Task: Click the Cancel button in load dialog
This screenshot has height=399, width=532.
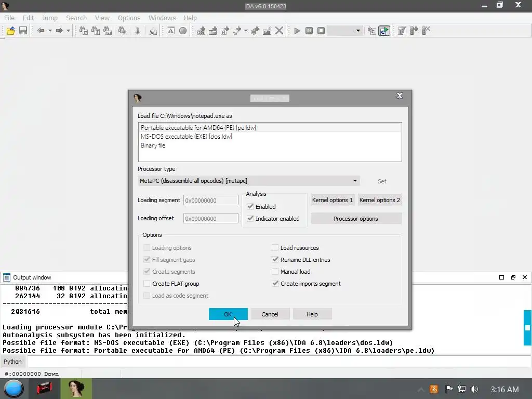Action: 270,314
